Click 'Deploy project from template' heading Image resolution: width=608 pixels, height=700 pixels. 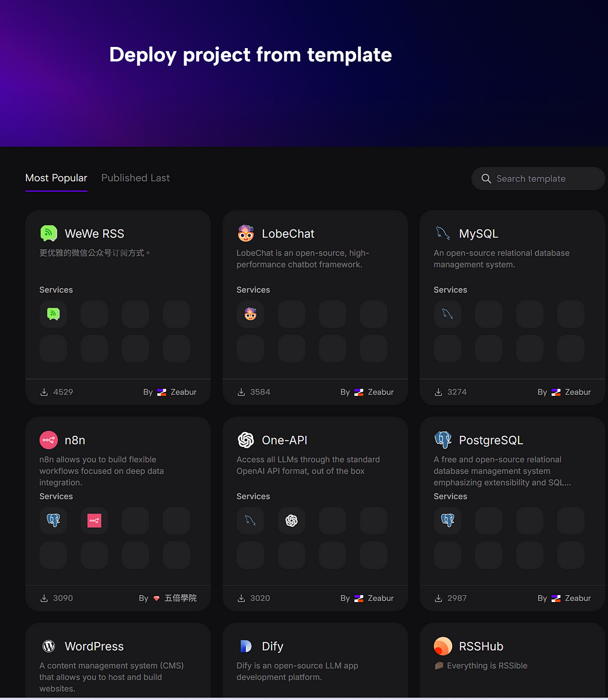(251, 54)
